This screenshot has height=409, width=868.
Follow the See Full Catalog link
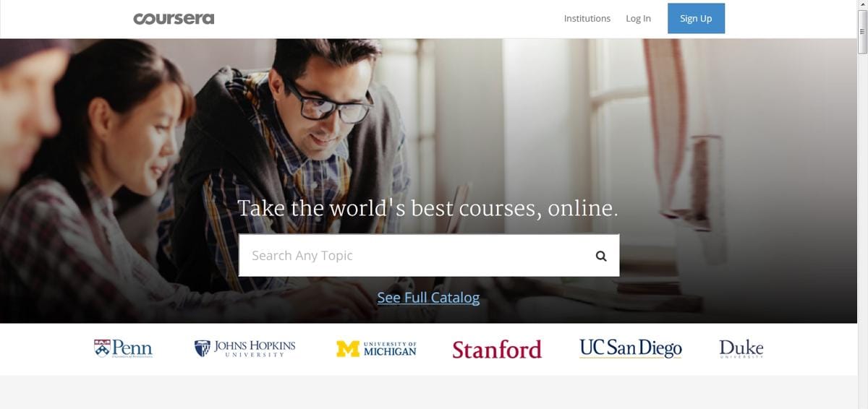coord(428,298)
